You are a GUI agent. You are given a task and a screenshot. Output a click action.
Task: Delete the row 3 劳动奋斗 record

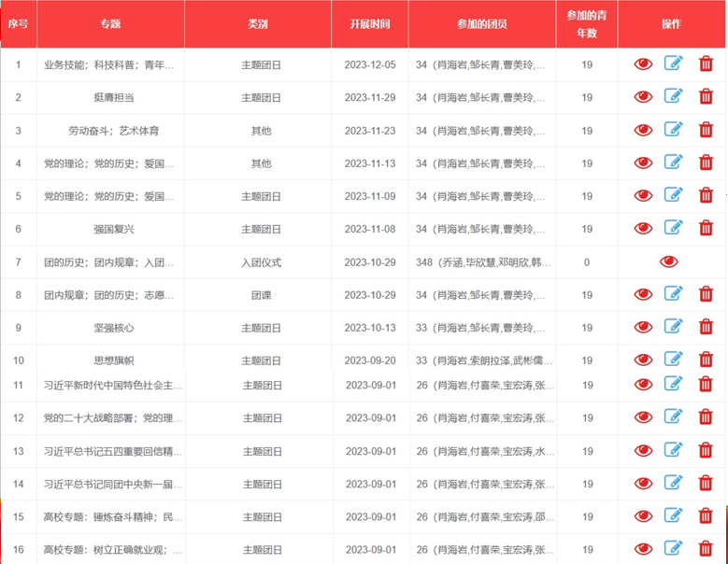pyautogui.click(x=706, y=130)
